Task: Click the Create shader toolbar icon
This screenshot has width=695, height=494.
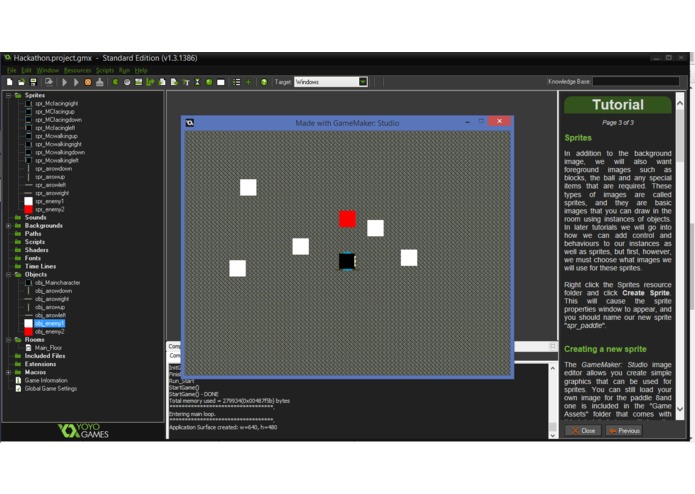Action: (174, 82)
